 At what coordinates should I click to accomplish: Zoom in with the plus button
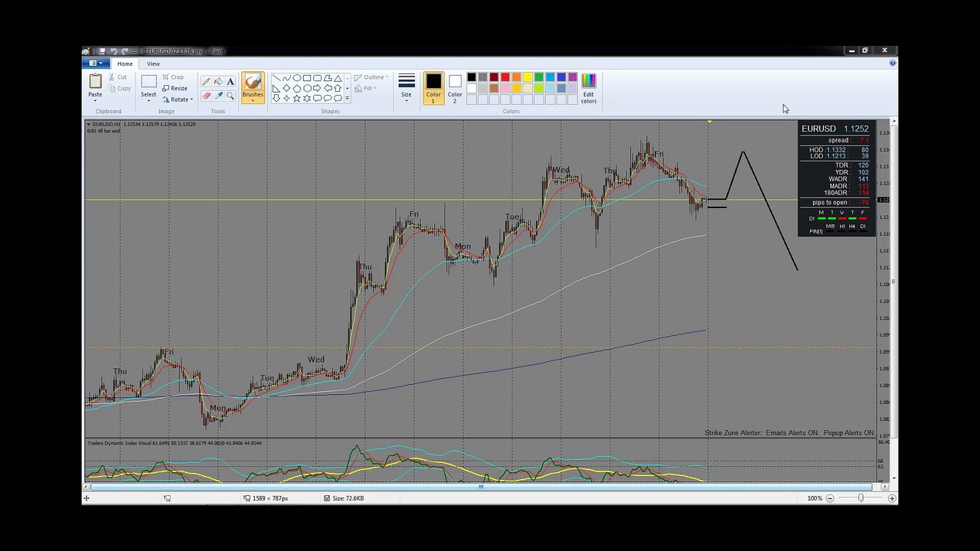point(892,498)
